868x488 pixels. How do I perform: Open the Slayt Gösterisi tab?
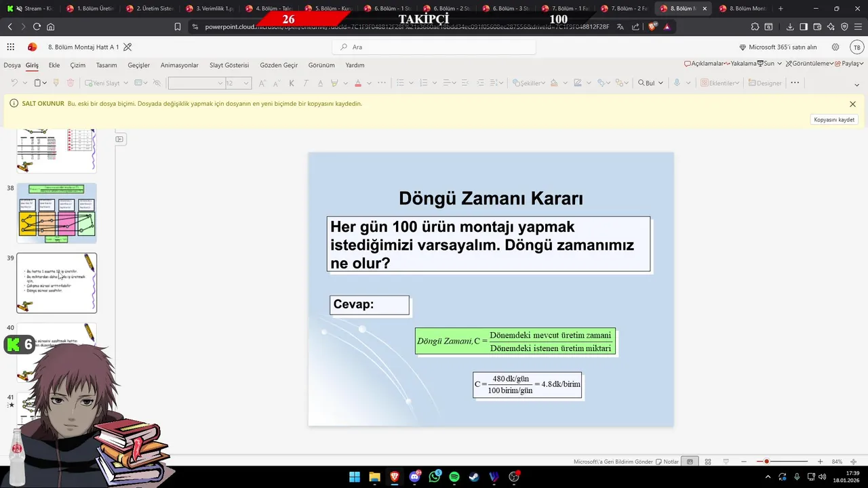click(x=229, y=65)
